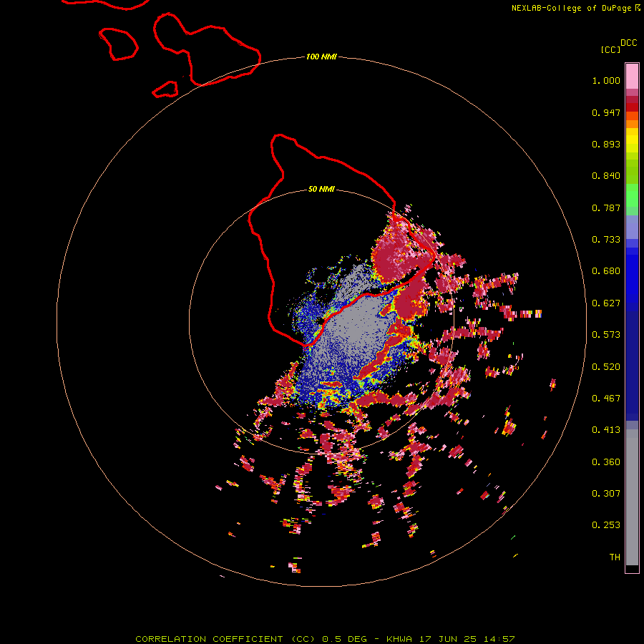Click the 1.000 scale value
The height and width of the screenshot is (644, 644).
pos(606,80)
